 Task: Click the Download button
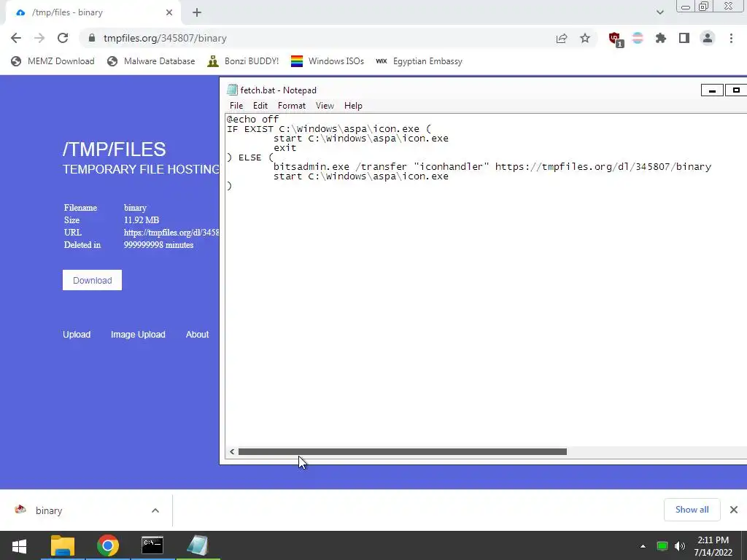92,280
